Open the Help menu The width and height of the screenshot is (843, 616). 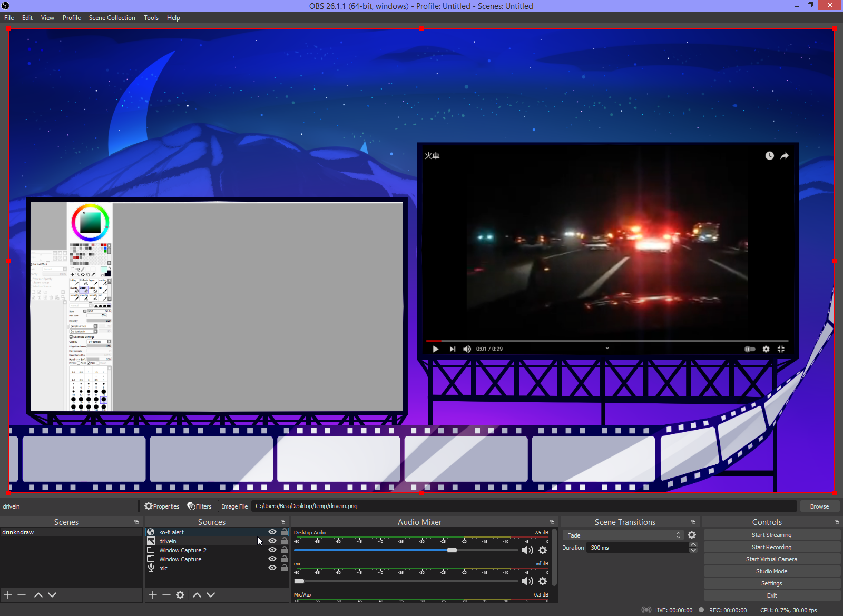pyautogui.click(x=173, y=18)
